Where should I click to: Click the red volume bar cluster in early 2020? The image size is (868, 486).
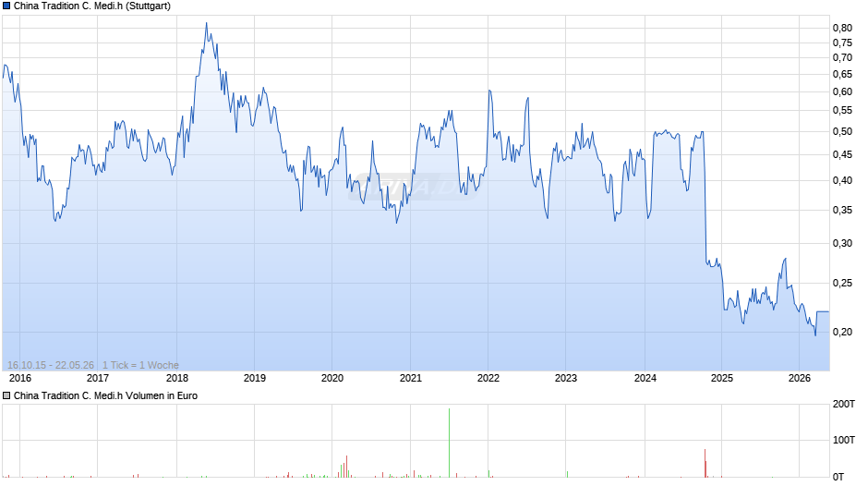(x=344, y=467)
